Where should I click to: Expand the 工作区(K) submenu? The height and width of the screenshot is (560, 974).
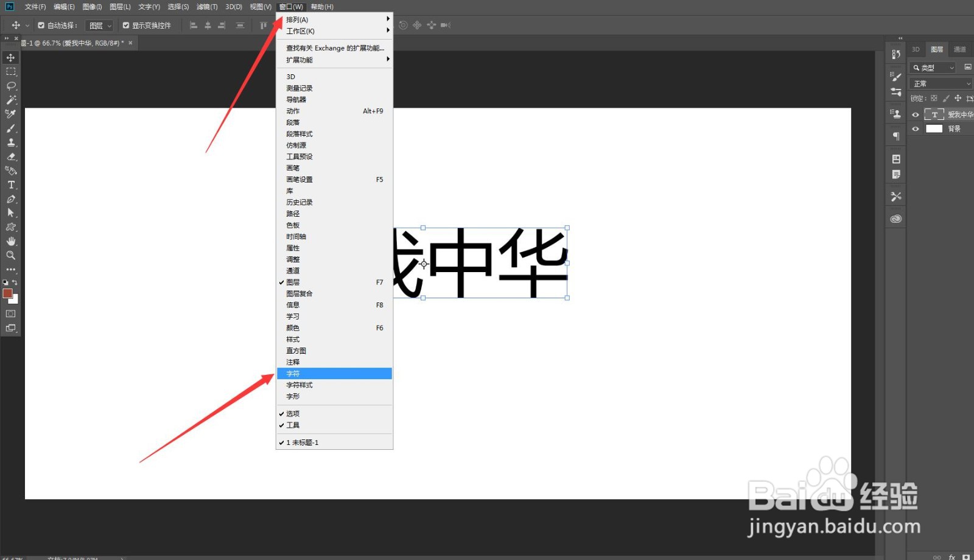point(334,31)
